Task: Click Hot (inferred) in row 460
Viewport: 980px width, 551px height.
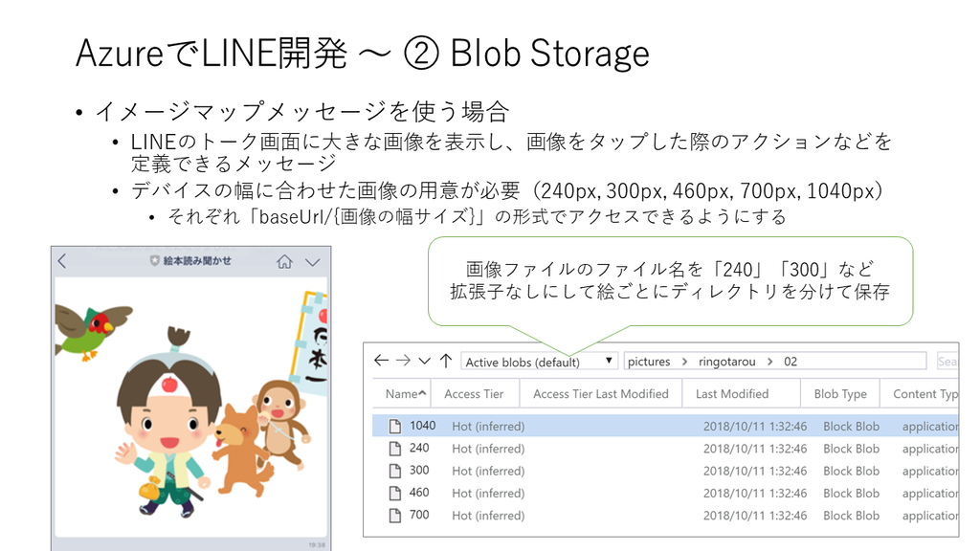Action: click(488, 494)
